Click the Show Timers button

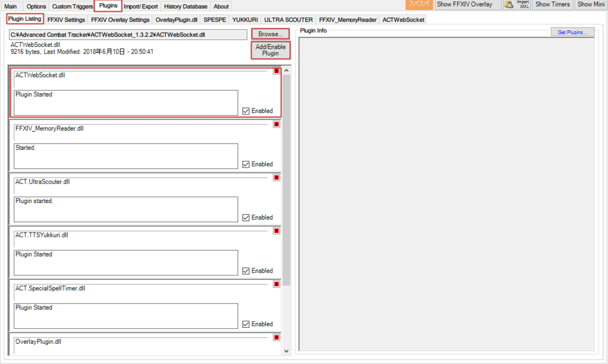[x=553, y=4]
